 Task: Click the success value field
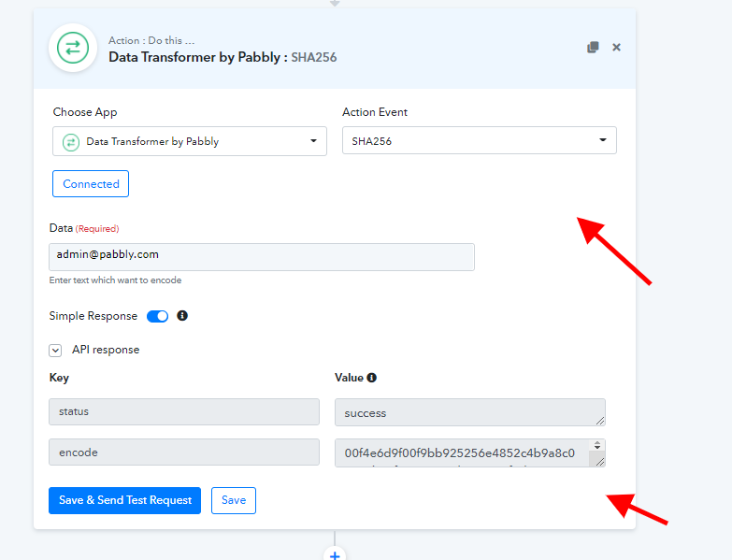469,412
